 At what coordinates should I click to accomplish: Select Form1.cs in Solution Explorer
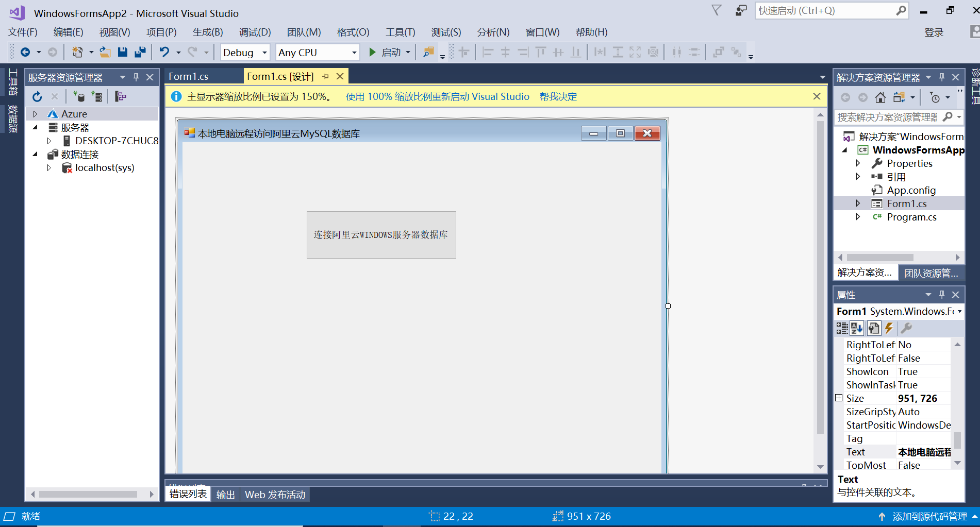pyautogui.click(x=907, y=203)
